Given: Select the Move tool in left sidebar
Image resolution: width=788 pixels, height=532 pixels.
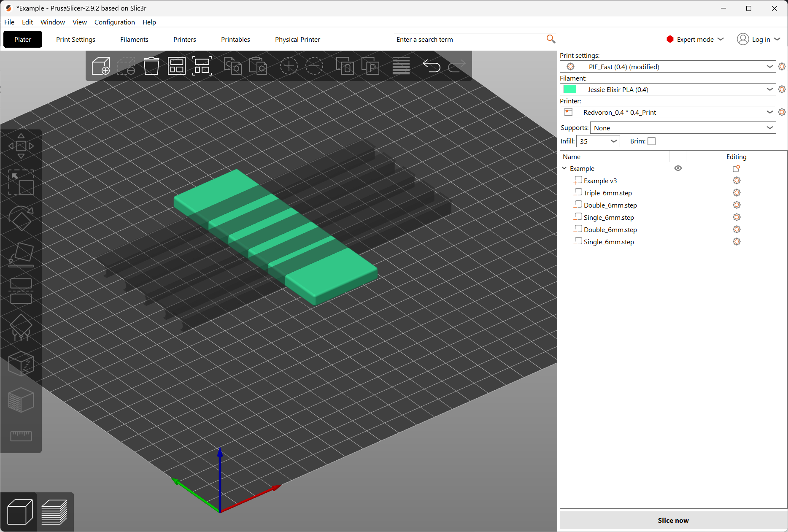Looking at the screenshot, I should click(21, 146).
